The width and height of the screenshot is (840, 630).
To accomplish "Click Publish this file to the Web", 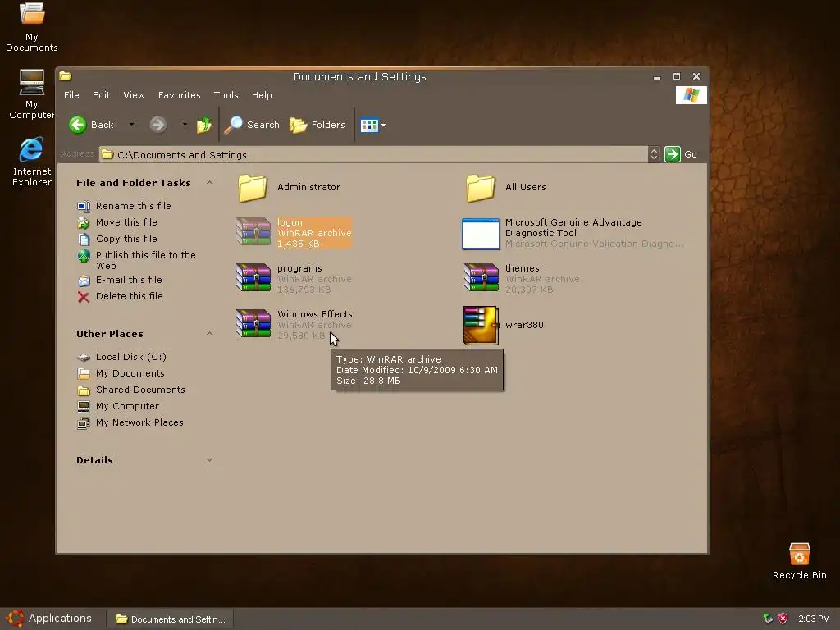I will pos(146,260).
